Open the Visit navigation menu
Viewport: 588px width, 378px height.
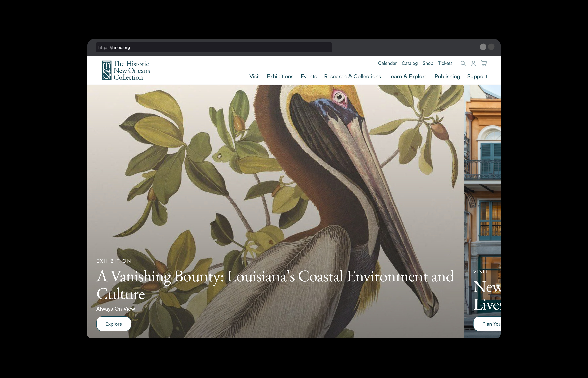coord(254,77)
